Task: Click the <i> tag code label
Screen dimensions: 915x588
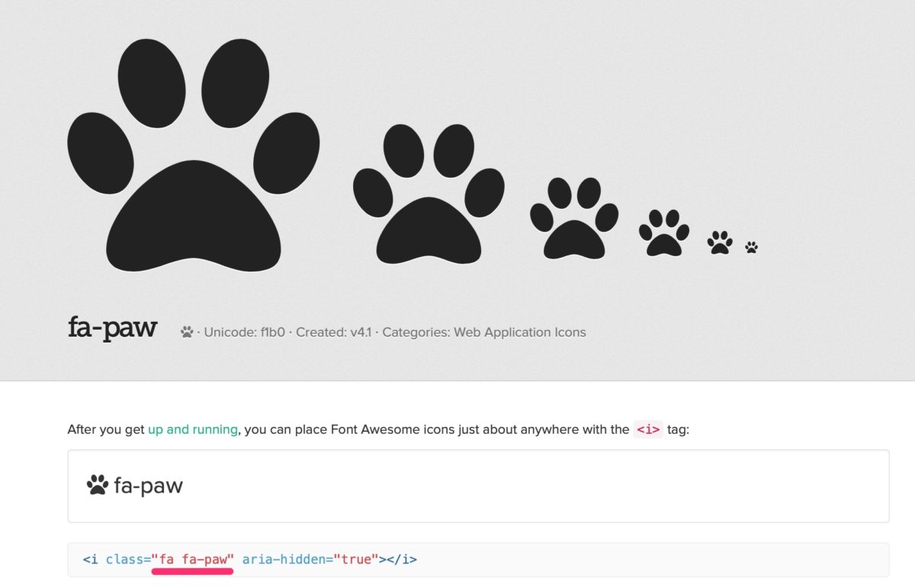Action: [x=648, y=429]
